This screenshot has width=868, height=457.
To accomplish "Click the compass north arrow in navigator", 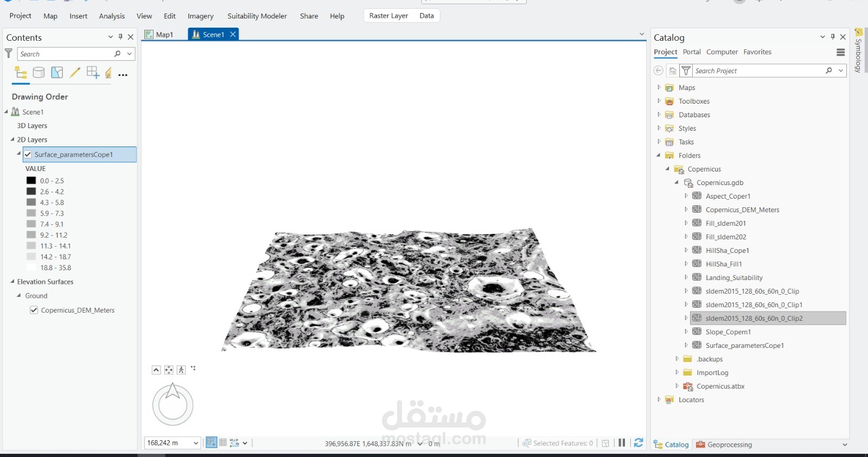I will click(173, 391).
